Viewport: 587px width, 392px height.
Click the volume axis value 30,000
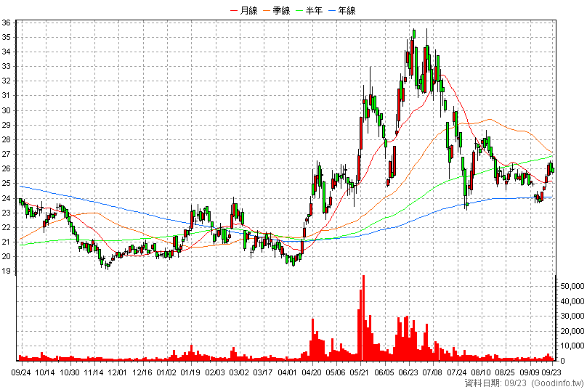pyautogui.click(x=572, y=316)
